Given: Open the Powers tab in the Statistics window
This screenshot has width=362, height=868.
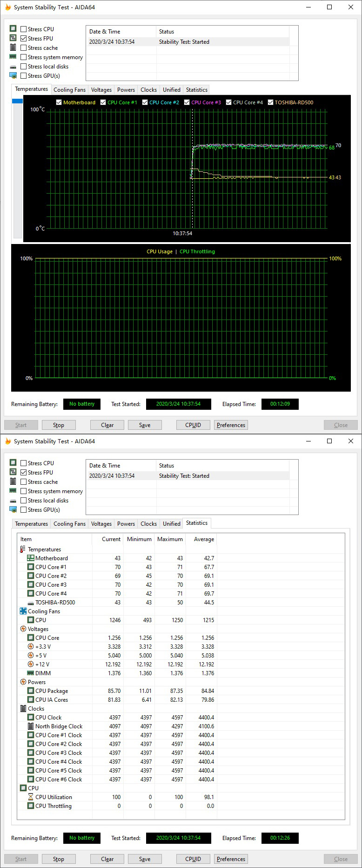Looking at the screenshot, I should (126, 524).
